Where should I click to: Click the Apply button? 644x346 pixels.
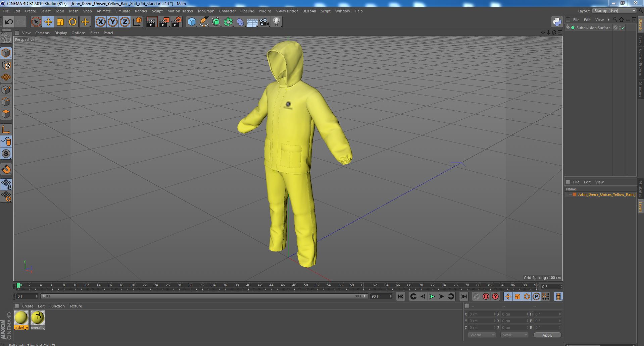click(x=547, y=335)
